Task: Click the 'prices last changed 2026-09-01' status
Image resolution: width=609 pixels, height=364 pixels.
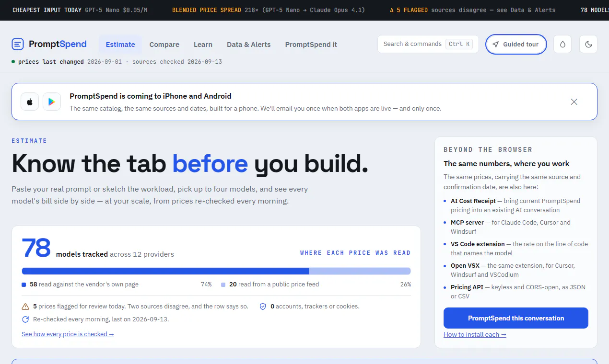Action: [x=70, y=62]
